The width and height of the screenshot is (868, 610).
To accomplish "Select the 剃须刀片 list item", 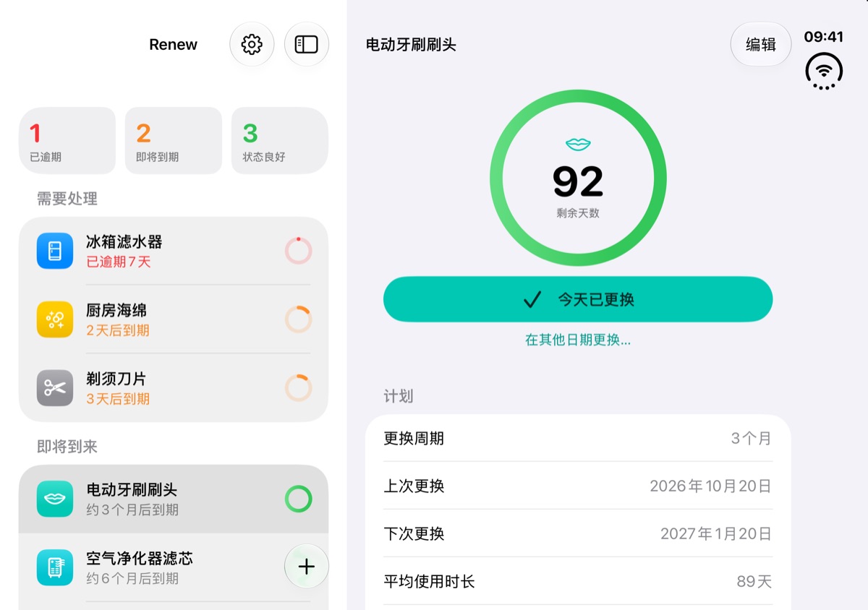I will (174, 388).
